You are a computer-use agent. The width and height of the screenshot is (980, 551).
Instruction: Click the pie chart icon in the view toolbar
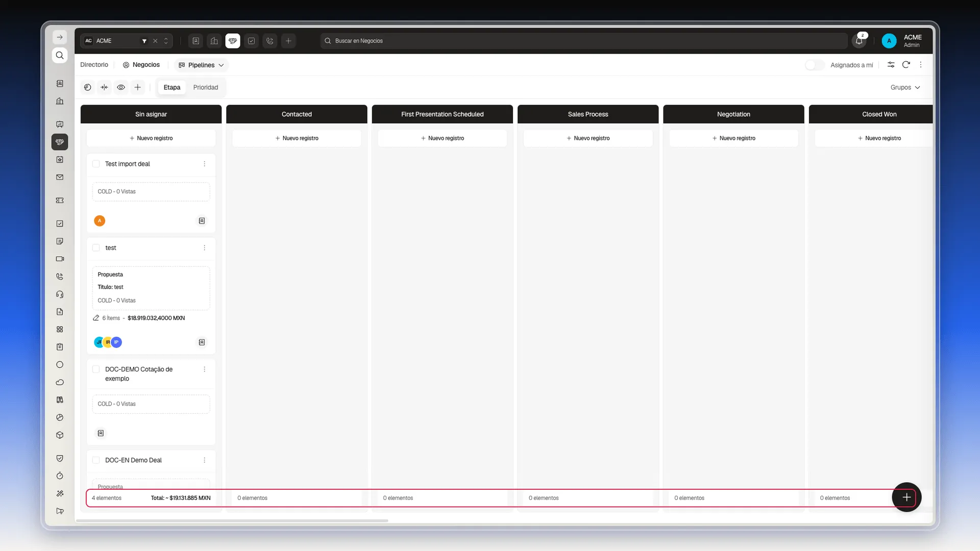[x=88, y=87]
